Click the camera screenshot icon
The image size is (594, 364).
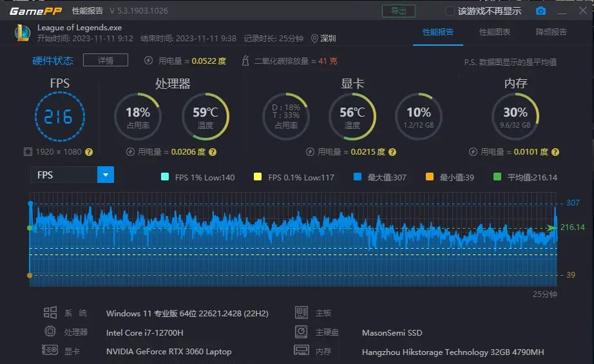(541, 11)
